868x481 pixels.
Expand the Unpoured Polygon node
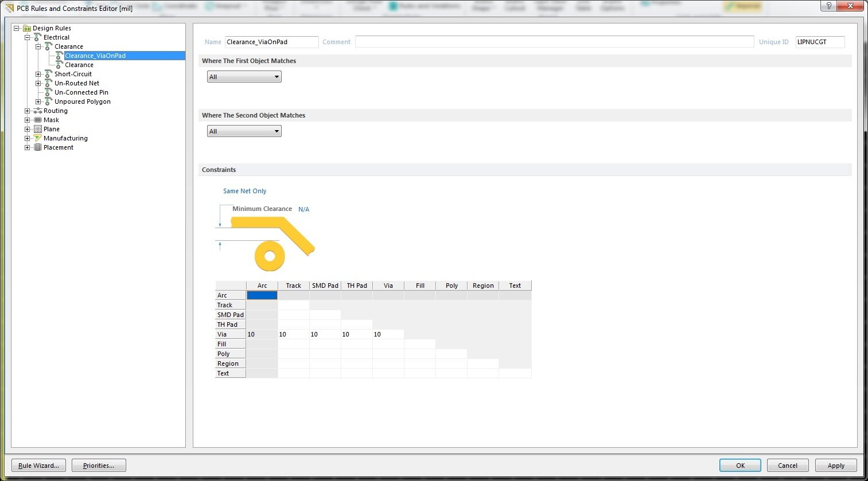tap(38, 101)
